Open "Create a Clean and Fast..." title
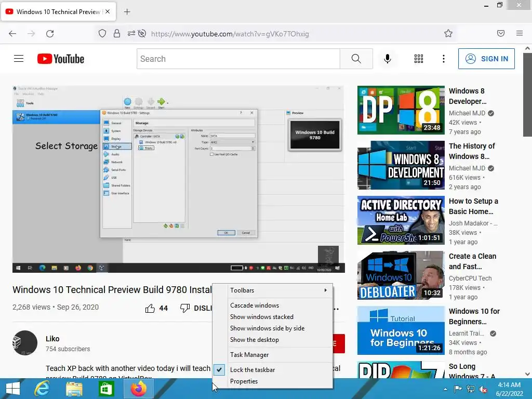This screenshot has height=399, width=532. click(472, 261)
